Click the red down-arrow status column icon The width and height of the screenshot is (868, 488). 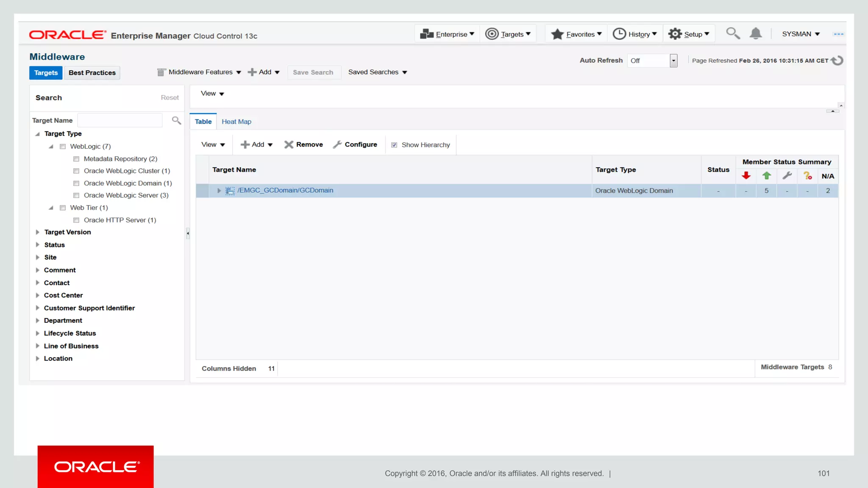tap(746, 176)
